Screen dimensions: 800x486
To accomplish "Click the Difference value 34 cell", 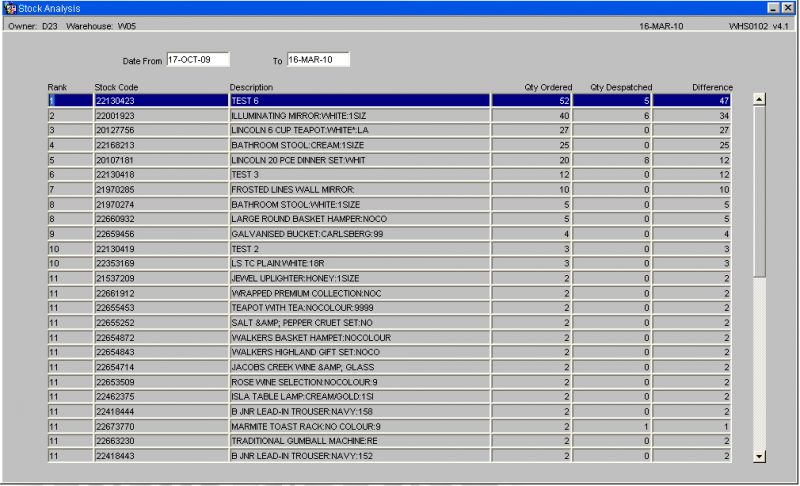I will tap(692, 116).
